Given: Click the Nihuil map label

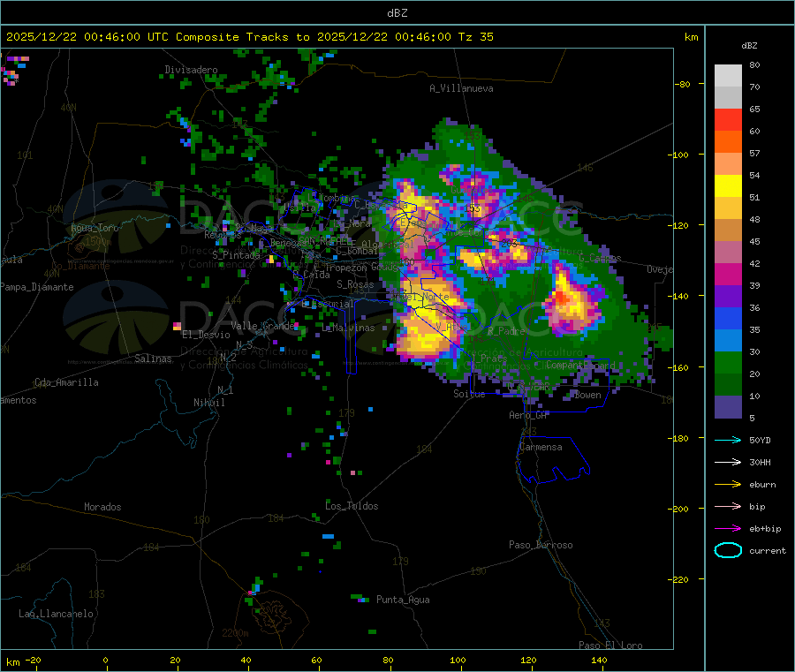Looking at the screenshot, I should click(x=209, y=403).
